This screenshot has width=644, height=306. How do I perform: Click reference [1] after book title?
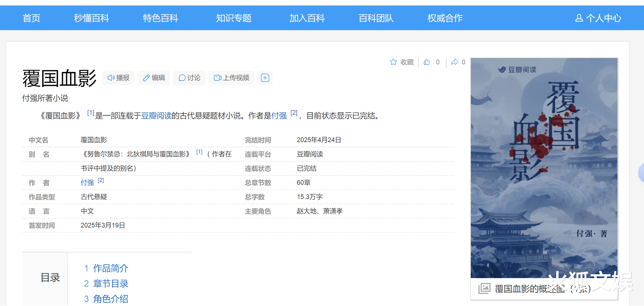[x=91, y=113]
